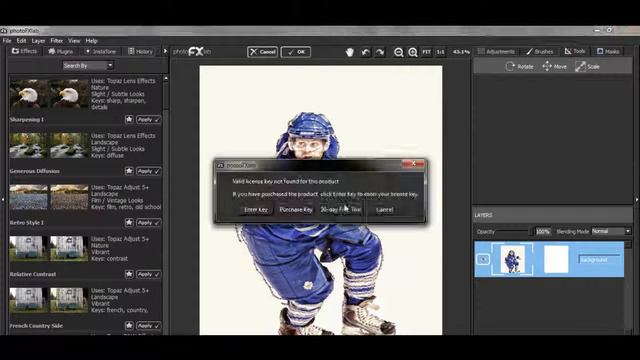Switch to the InstaTone tab

click(x=101, y=51)
